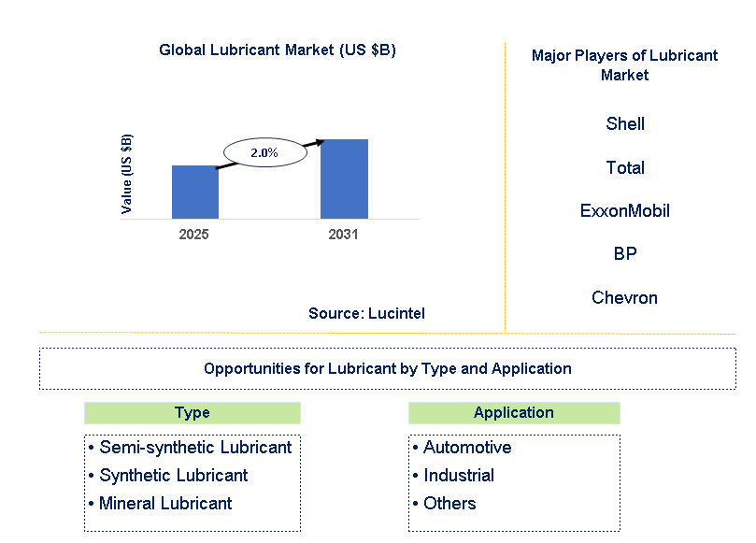Click the 2025 axis label
Screen dimensions: 756x543
pyautogui.click(x=193, y=235)
